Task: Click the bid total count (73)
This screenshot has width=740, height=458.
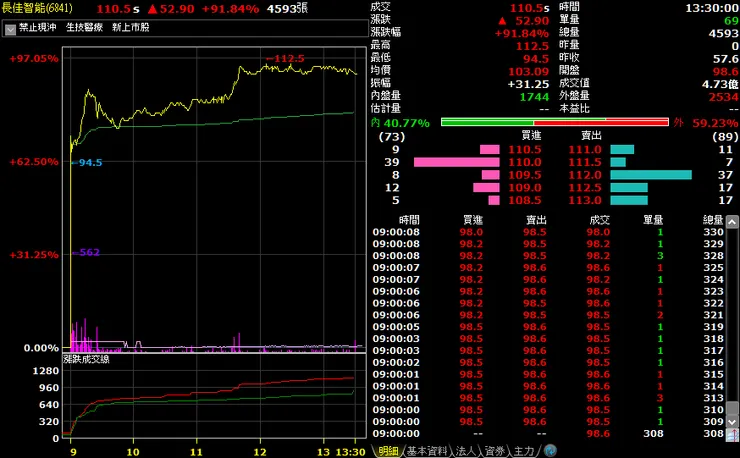Action: tap(392, 137)
